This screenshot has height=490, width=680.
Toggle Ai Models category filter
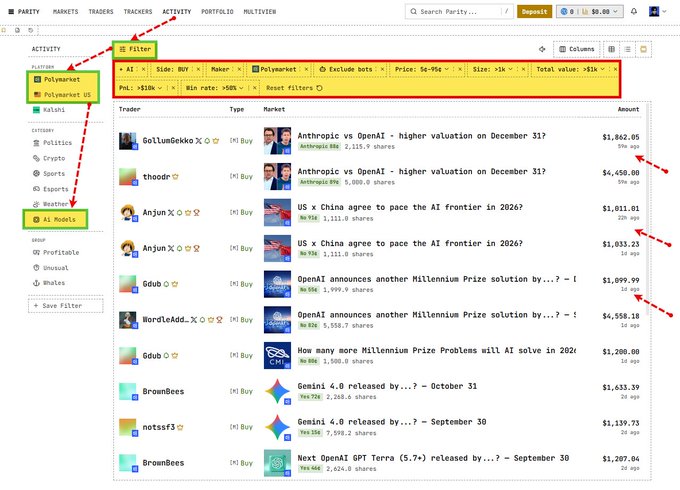(55, 219)
